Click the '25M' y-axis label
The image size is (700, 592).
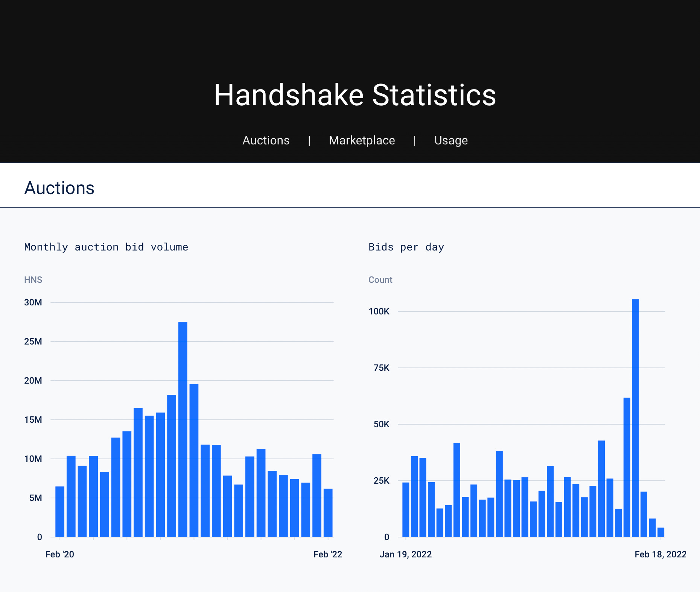pos(33,342)
